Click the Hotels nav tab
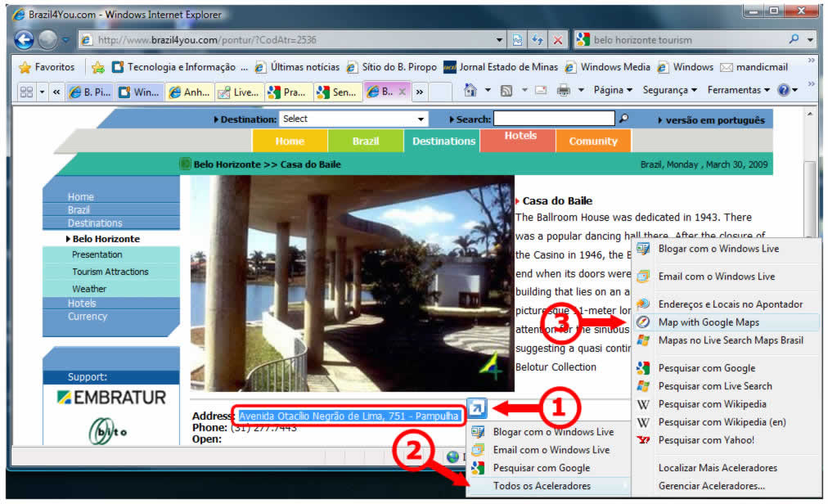The width and height of the screenshot is (828, 504). tap(518, 140)
